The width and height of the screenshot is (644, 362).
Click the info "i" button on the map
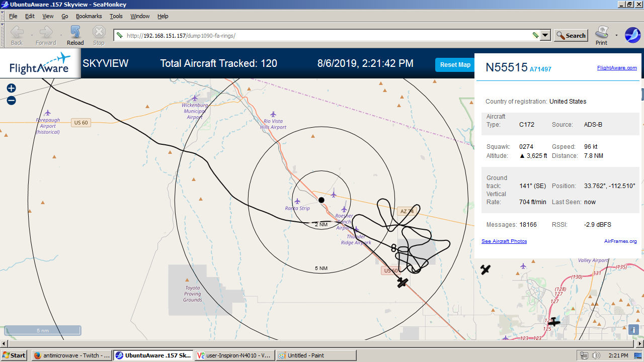click(633, 330)
